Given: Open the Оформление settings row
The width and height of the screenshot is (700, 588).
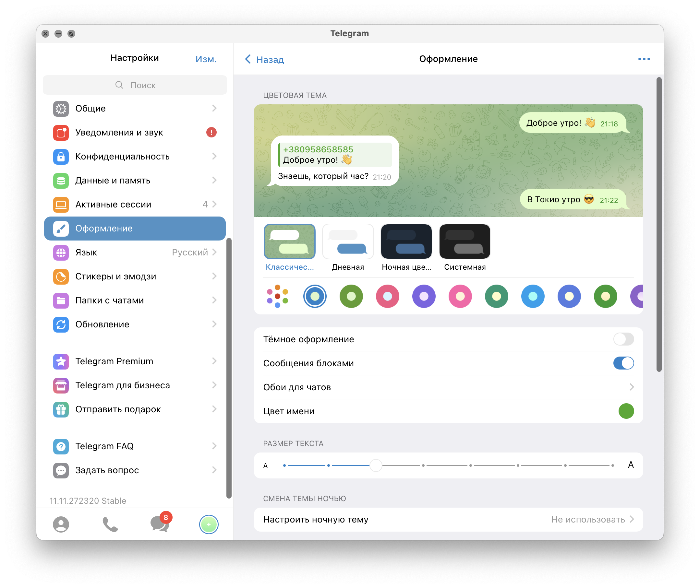Looking at the screenshot, I should pos(135,228).
